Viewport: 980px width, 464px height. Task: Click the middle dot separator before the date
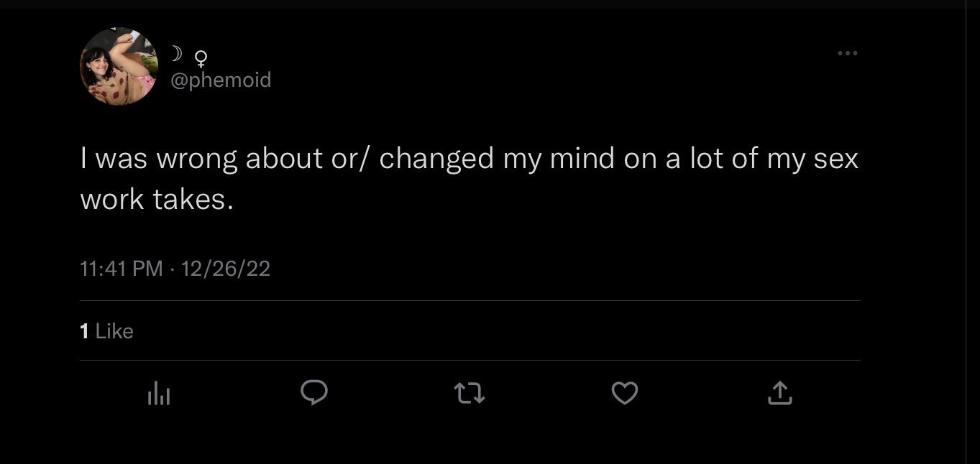point(172,269)
